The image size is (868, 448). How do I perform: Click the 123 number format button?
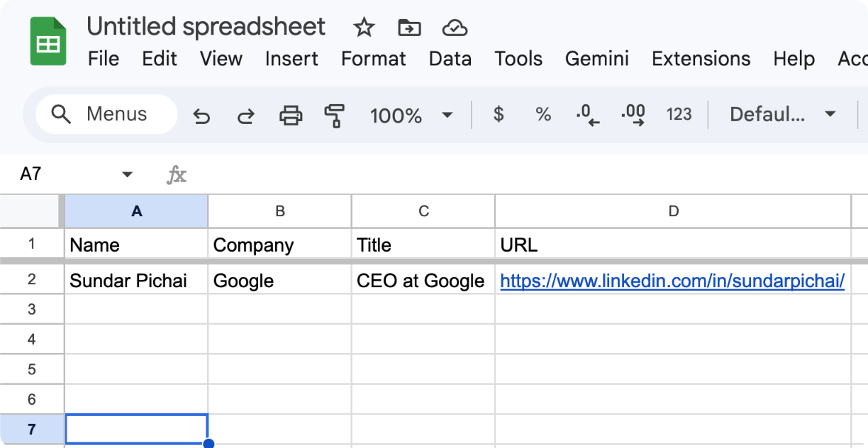pyautogui.click(x=679, y=114)
